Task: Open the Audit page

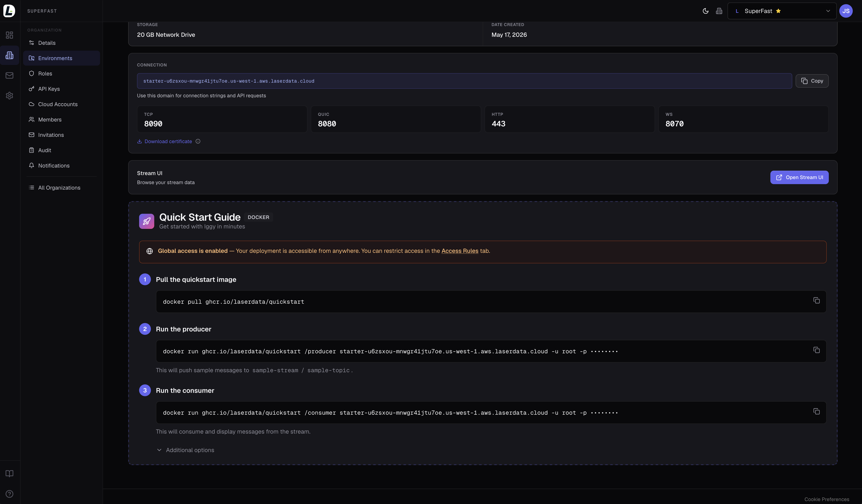Action: (x=62, y=150)
